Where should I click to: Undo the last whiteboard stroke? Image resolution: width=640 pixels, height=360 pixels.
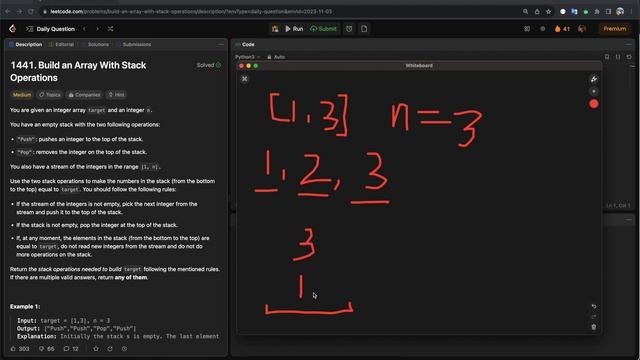click(x=594, y=306)
